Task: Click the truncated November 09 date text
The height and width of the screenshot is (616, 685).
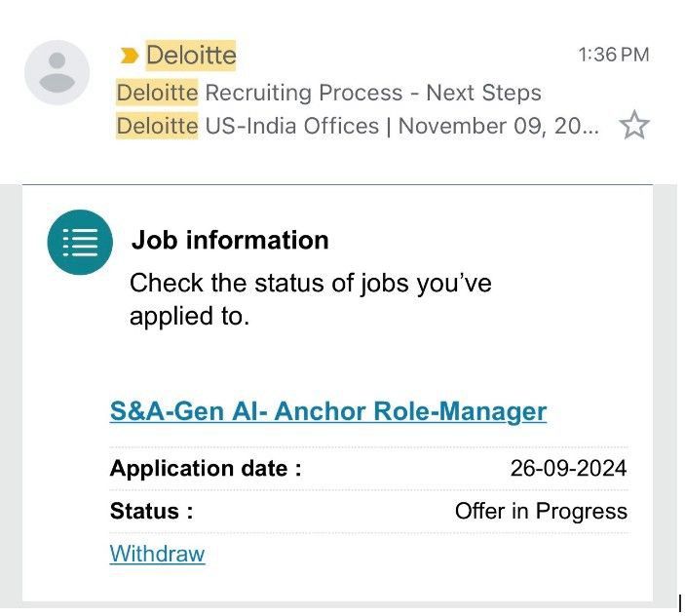Action: (x=506, y=126)
